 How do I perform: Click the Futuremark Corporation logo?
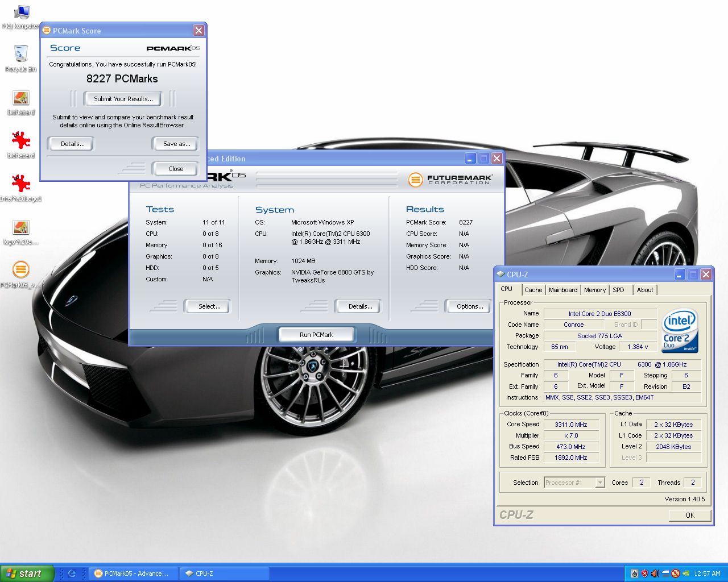tap(450, 180)
